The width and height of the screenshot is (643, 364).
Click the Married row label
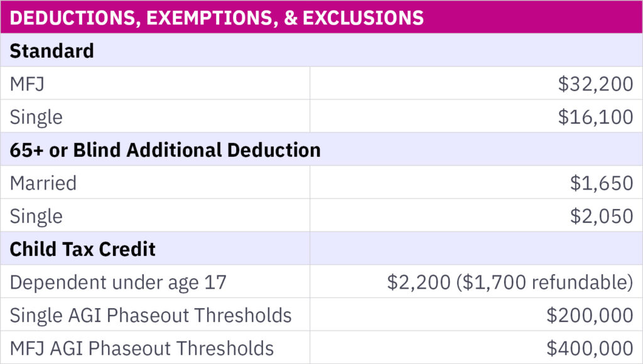[43, 183]
